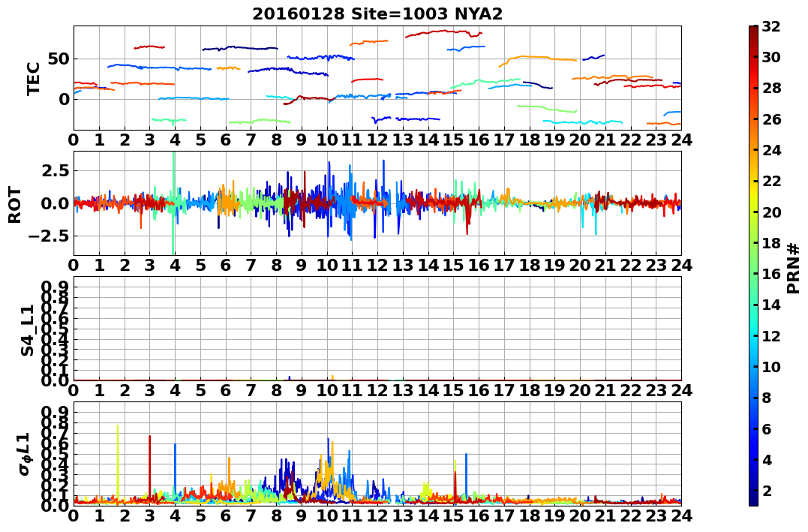Click colorbar tick label 16
The image size is (808, 532).
(x=771, y=274)
